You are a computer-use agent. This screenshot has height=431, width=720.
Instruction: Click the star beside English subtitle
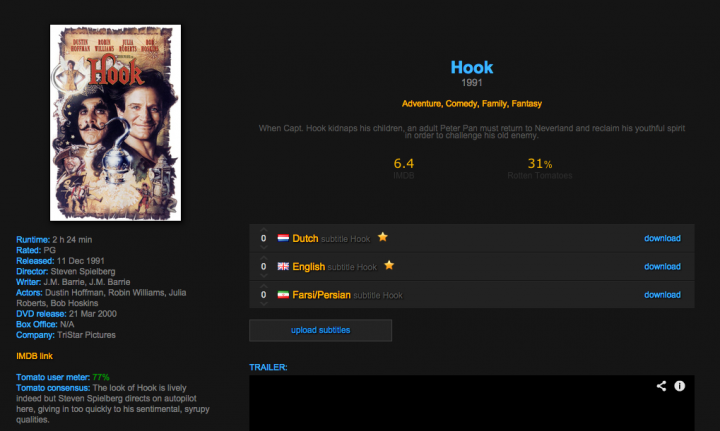click(389, 265)
